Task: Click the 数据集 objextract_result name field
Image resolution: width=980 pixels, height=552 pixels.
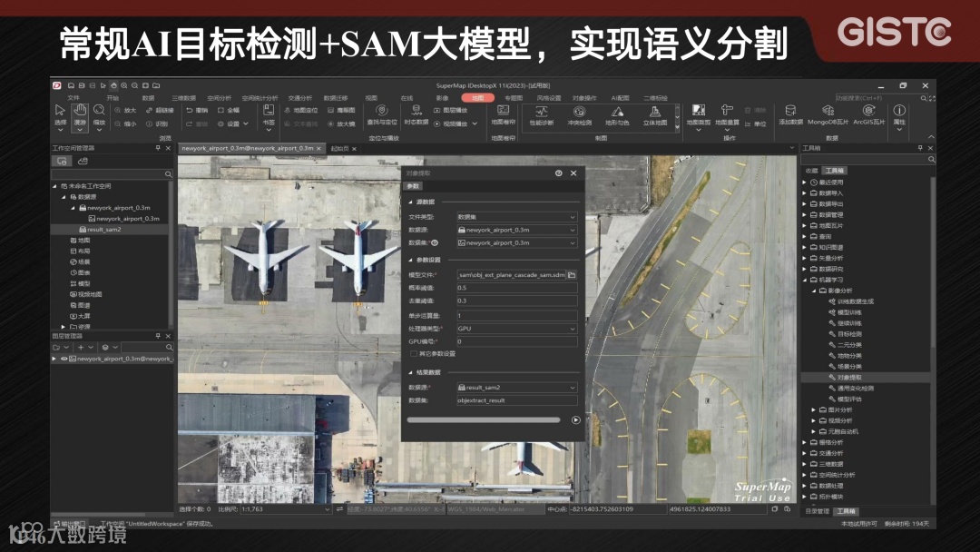Action: [517, 400]
